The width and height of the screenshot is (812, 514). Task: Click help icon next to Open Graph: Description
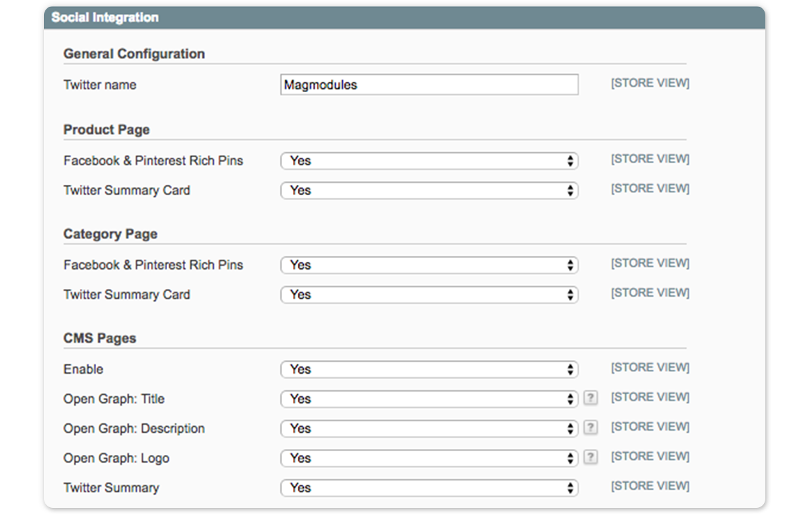coord(591,428)
